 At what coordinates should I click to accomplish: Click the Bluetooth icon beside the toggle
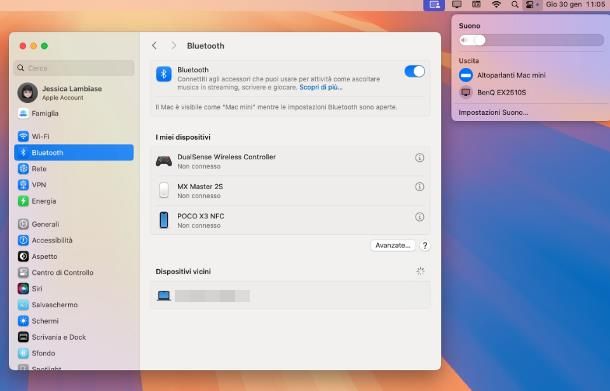pyautogui.click(x=164, y=74)
